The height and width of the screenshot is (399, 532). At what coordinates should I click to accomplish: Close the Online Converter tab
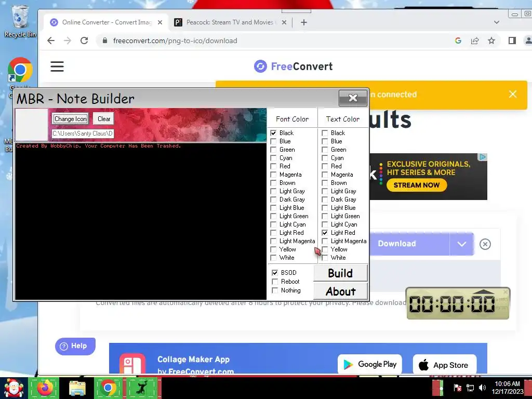click(x=160, y=22)
